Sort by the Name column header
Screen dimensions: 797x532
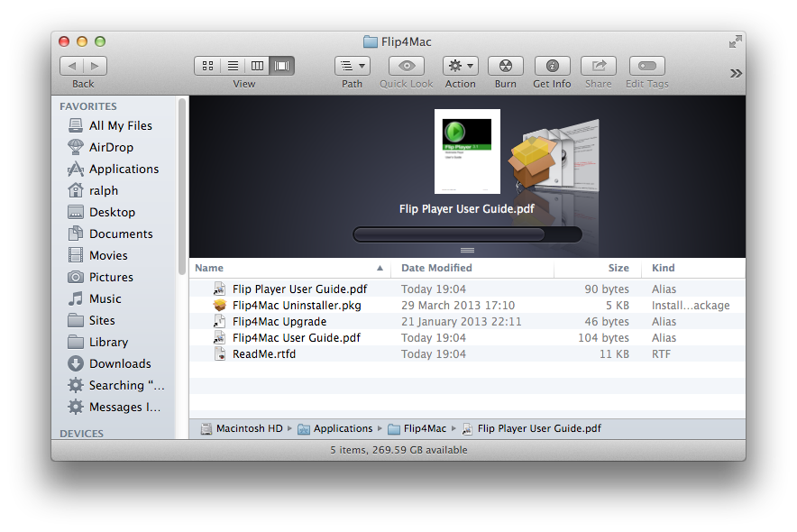tap(289, 268)
